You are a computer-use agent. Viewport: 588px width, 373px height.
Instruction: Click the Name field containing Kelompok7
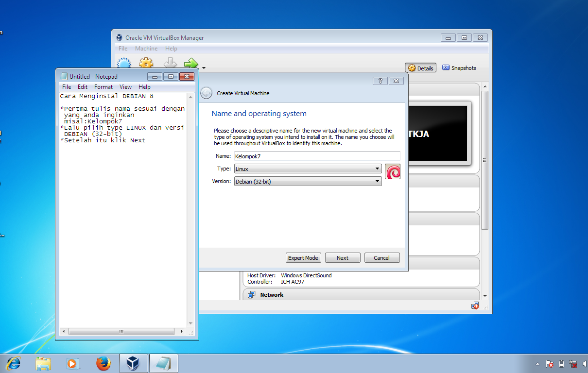click(x=317, y=156)
